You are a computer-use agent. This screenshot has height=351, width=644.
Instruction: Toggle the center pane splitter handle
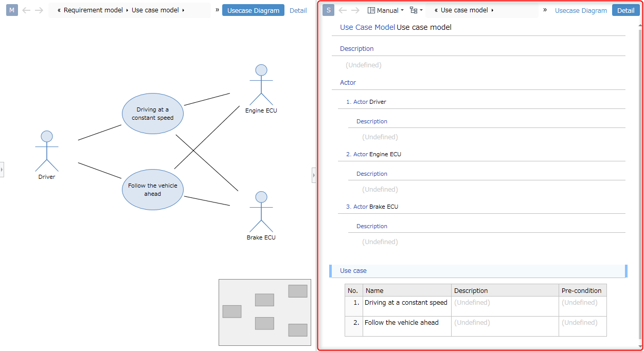[x=314, y=175]
